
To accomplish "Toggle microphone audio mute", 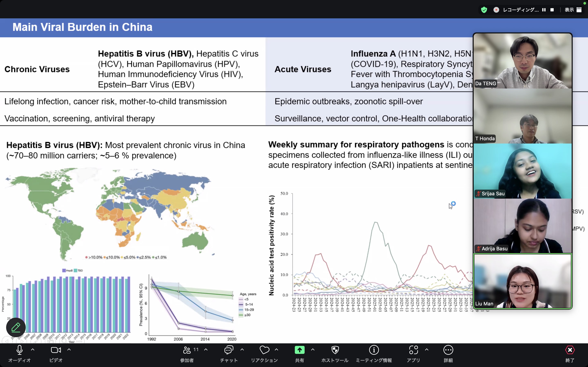I will coord(19,350).
